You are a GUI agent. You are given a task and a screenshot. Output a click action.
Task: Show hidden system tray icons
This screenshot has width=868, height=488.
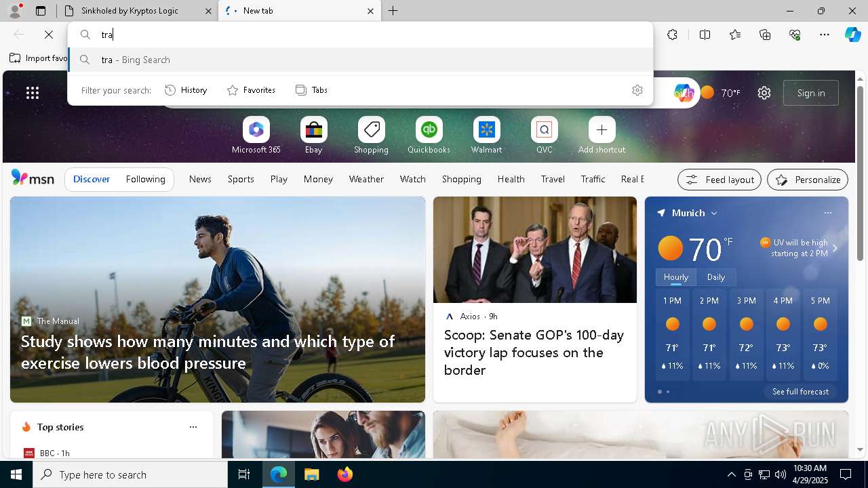click(x=731, y=474)
